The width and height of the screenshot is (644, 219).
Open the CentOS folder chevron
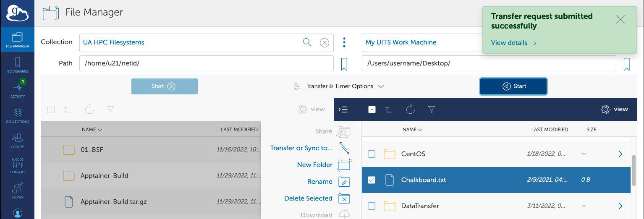click(620, 154)
